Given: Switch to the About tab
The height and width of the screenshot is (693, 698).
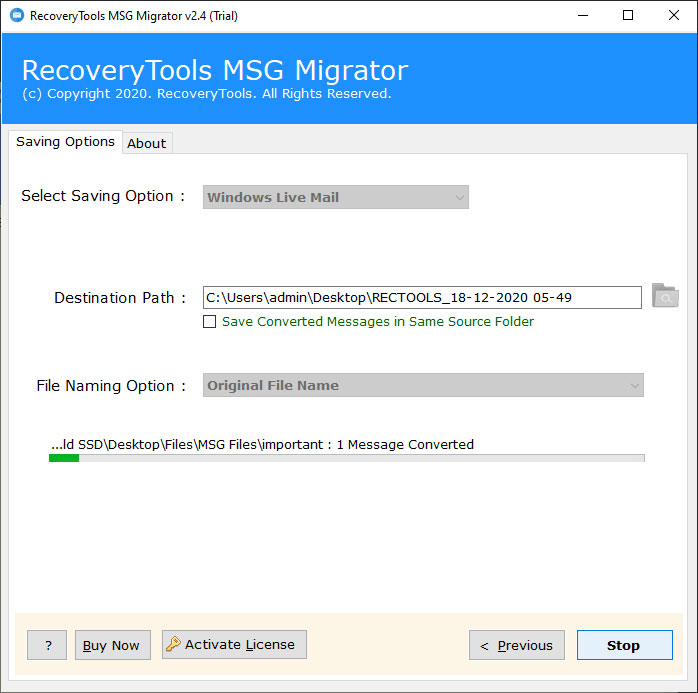Looking at the screenshot, I should coord(146,143).
